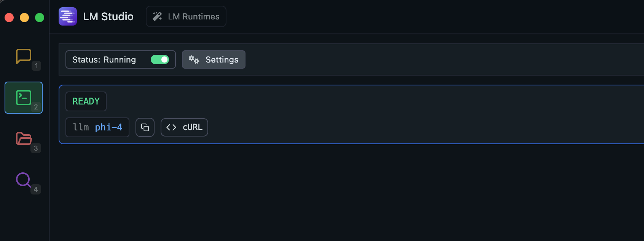
Task: Click the Status: Running label text
Action: (104, 60)
